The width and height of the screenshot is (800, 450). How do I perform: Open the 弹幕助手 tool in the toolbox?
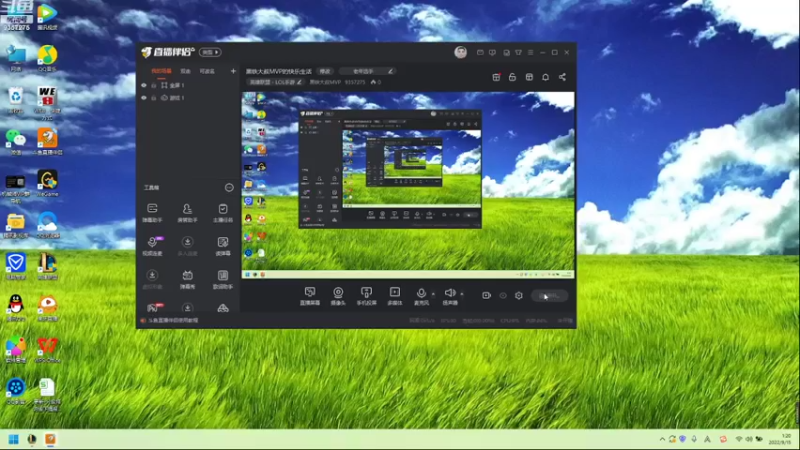point(152,213)
